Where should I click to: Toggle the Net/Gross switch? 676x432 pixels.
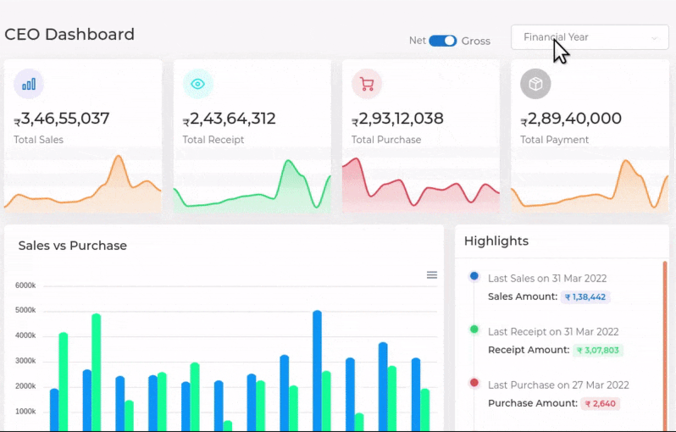tap(443, 41)
